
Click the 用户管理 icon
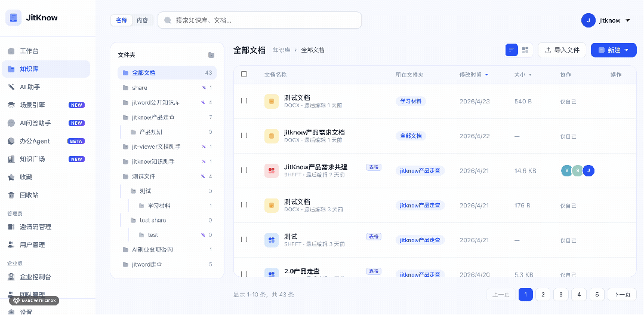tap(11, 244)
